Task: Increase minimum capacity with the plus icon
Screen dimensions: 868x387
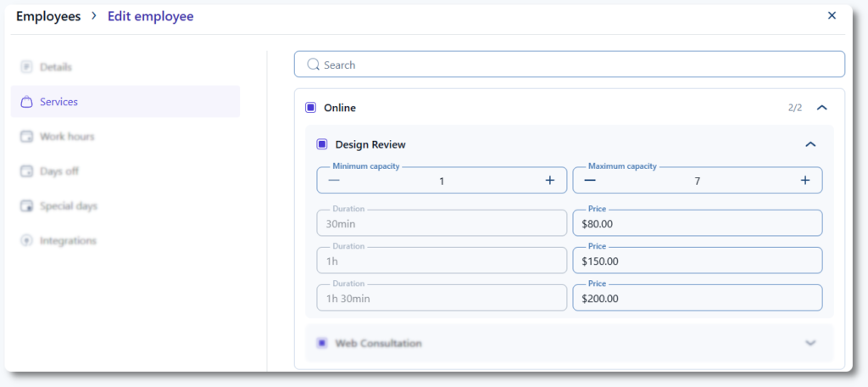Action: pyautogui.click(x=549, y=180)
